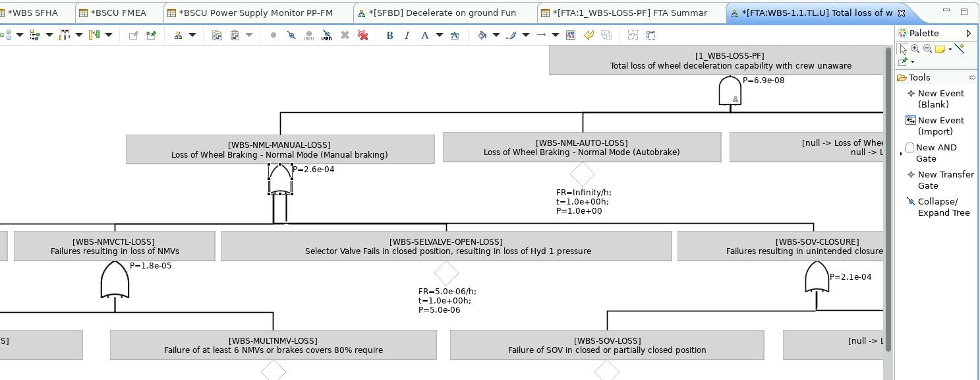Viewport: 980px width, 380px height.
Task: Click the auto-size selection toolbar icon
Action: tap(633, 35)
